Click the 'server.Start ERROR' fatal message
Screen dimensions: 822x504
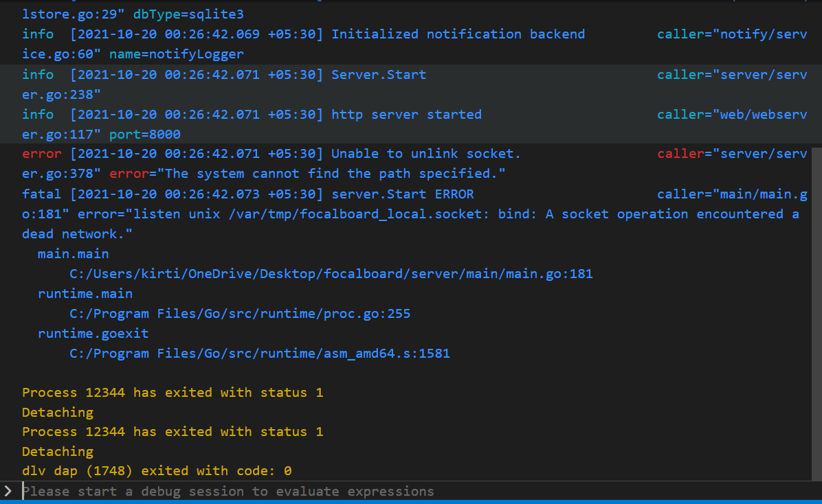(x=403, y=194)
